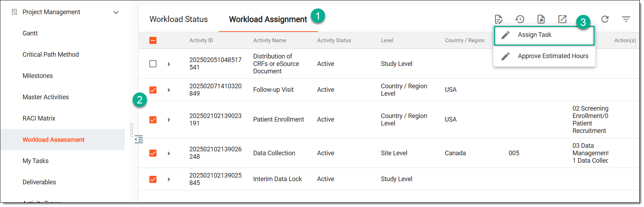Expand the Interim Data Lock row
This screenshot has width=644, height=207.
pos(169,179)
